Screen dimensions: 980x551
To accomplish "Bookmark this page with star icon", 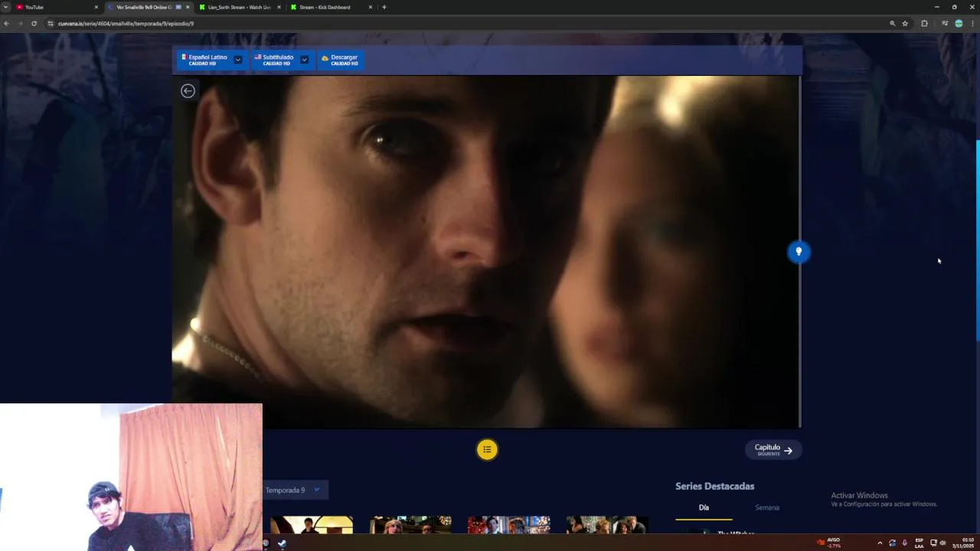I will (x=905, y=24).
